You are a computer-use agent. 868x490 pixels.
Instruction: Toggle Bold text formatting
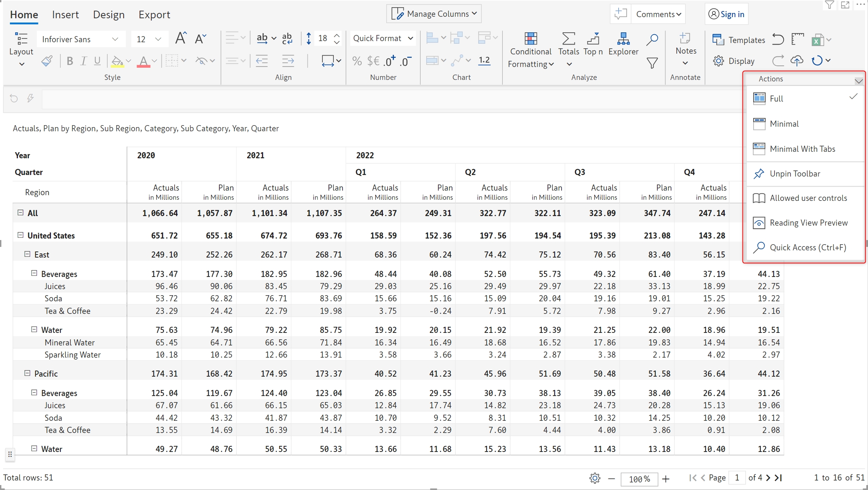(70, 61)
